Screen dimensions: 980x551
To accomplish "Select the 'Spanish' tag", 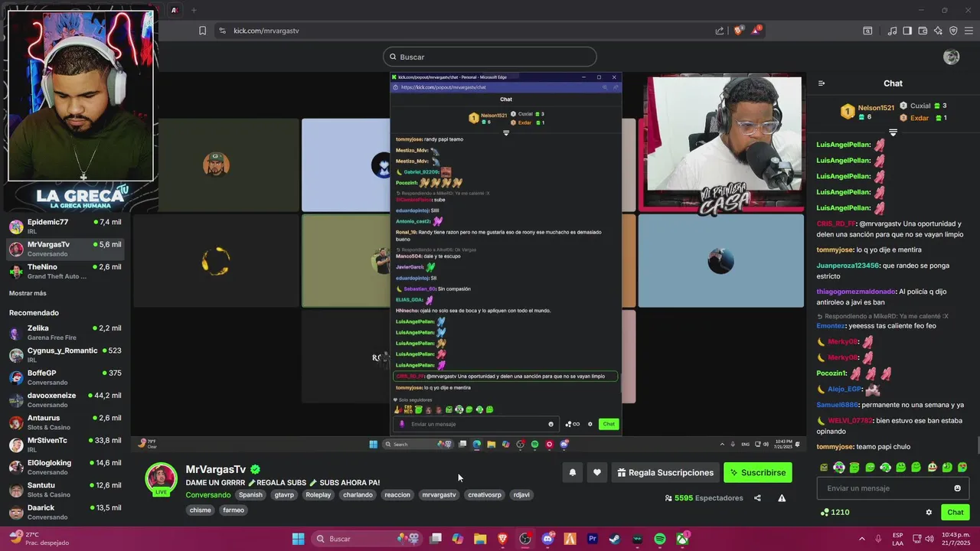I will point(250,495).
